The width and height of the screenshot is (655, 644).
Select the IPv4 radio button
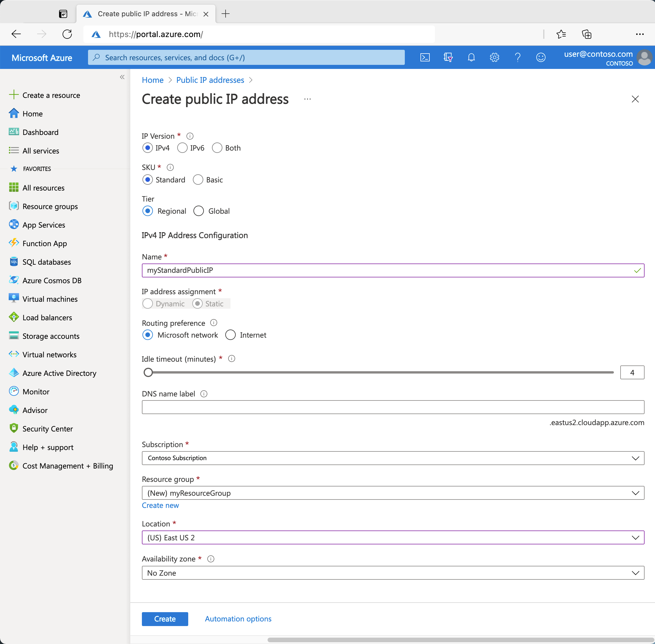tap(147, 148)
